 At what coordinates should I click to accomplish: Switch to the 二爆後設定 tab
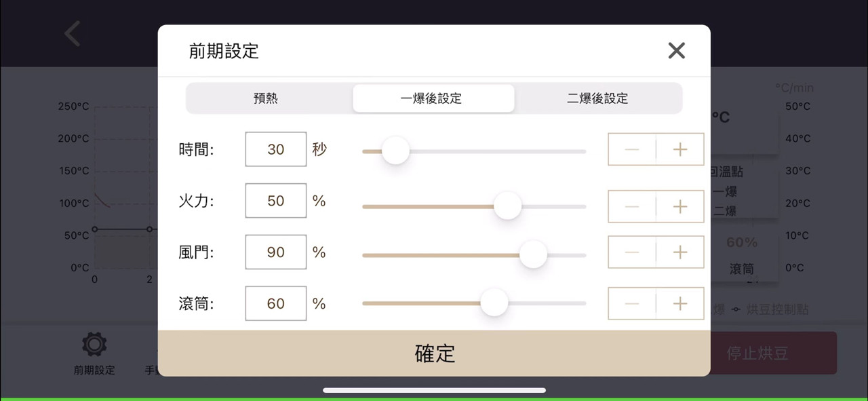(597, 98)
